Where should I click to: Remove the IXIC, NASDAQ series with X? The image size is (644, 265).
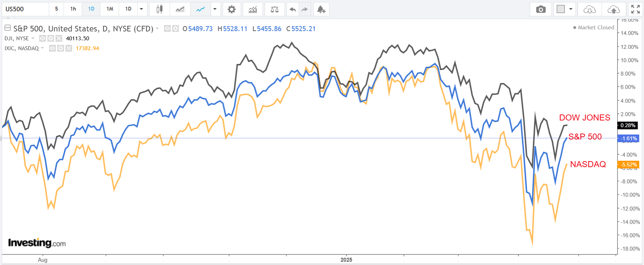click(x=69, y=48)
